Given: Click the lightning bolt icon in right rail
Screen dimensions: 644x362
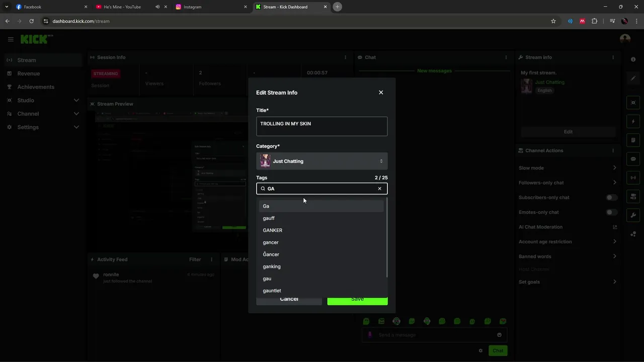Looking at the screenshot, I should [633, 122].
